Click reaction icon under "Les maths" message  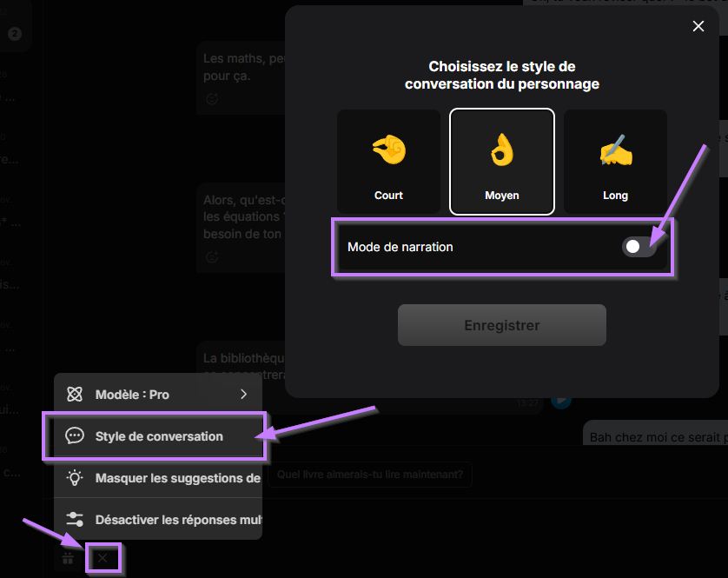tap(211, 99)
